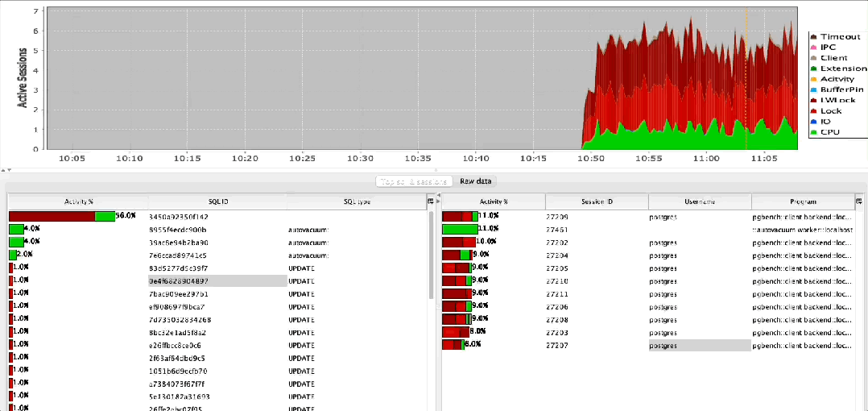Click autovacuum type in row 8955f4ecdc900b

tap(308, 230)
